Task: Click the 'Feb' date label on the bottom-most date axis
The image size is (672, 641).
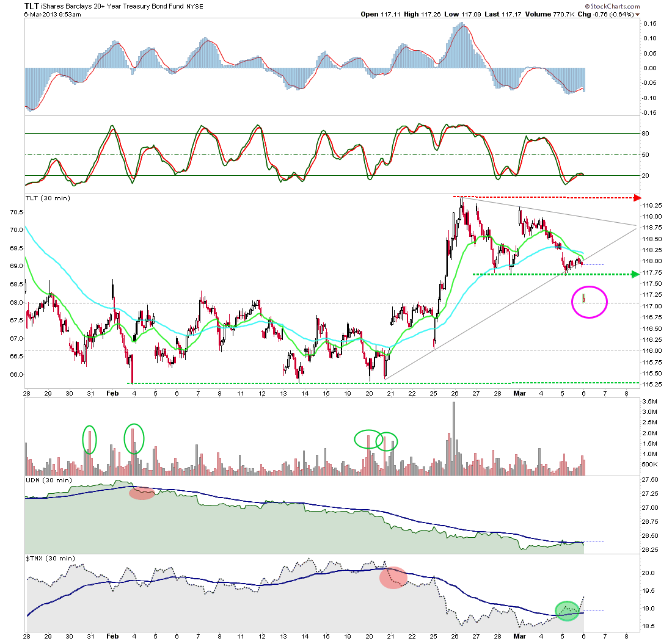Action: pos(112,636)
